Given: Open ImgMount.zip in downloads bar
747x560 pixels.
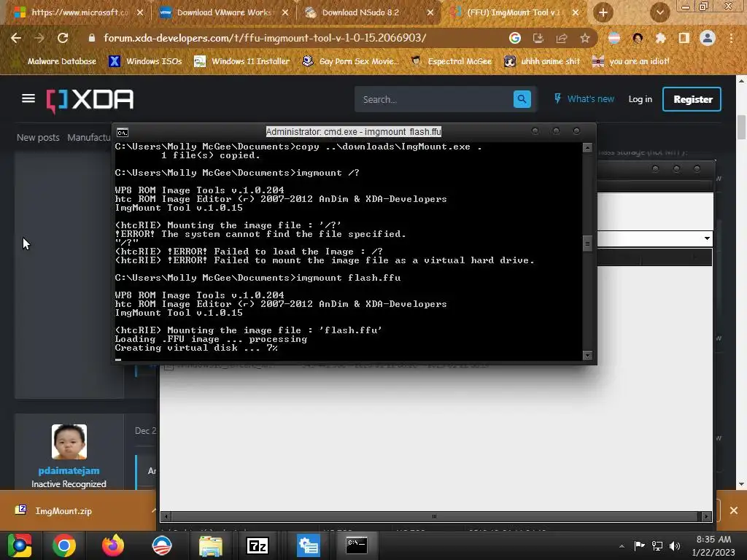Looking at the screenshot, I should tap(63, 510).
